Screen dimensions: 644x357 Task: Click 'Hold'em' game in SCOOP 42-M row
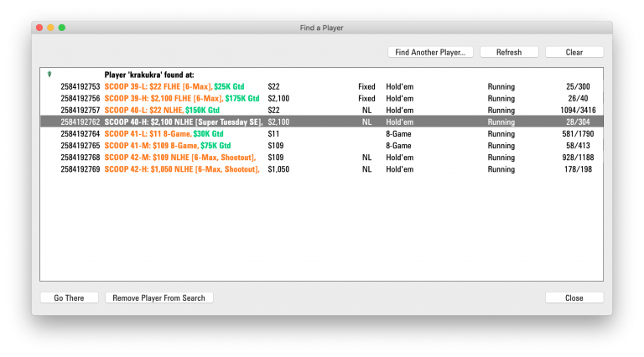400,158
